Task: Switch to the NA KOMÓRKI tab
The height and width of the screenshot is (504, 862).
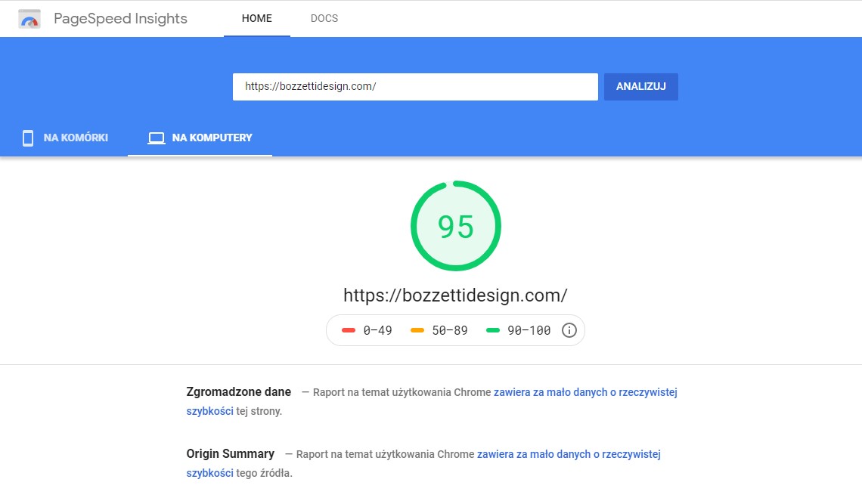Action: coord(65,138)
